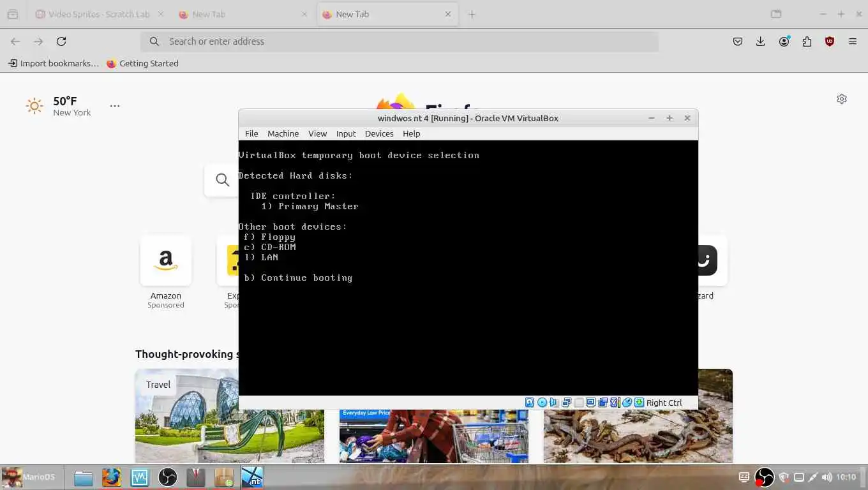Viewport: 868px width, 490px height.
Task: Click the Save to Pocket icon
Action: (738, 41)
